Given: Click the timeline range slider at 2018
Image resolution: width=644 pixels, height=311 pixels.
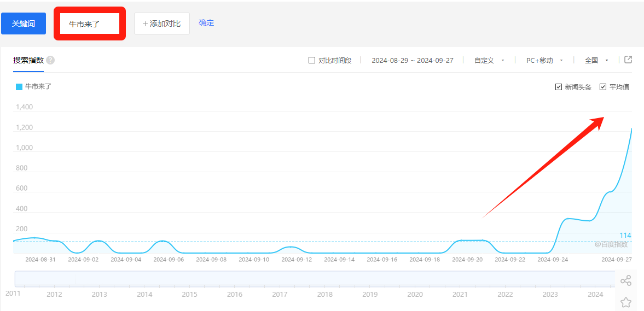Looking at the screenshot, I should [324, 279].
